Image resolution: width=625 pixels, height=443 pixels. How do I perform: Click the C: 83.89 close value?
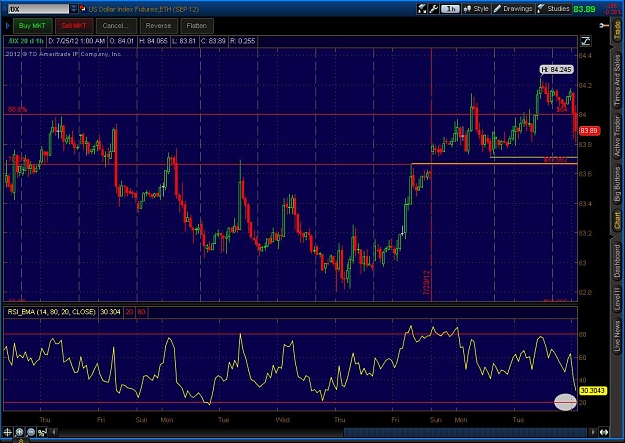pyautogui.click(x=213, y=41)
